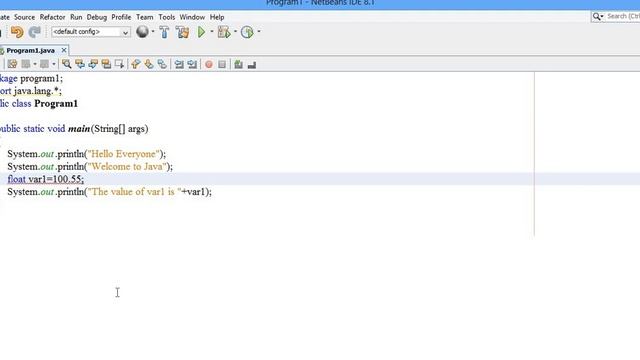Expand the Run Project dropdown arrow
640x360 pixels.
pos(212,31)
